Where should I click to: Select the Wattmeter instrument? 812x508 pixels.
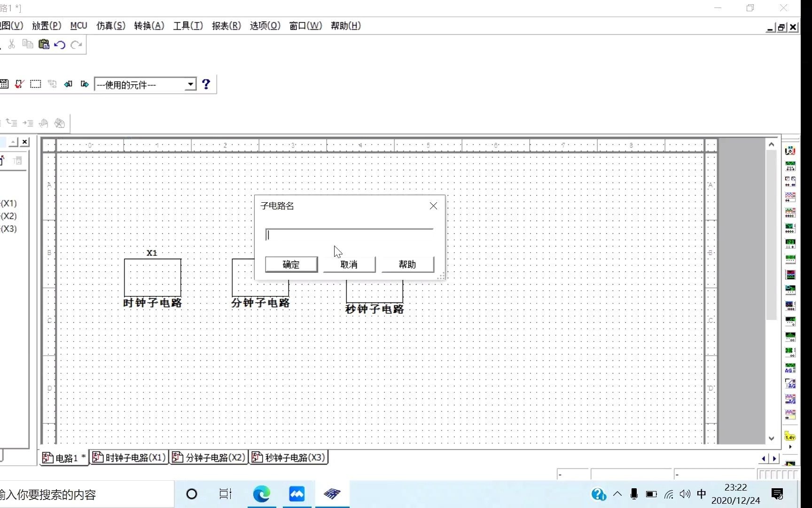click(x=790, y=182)
